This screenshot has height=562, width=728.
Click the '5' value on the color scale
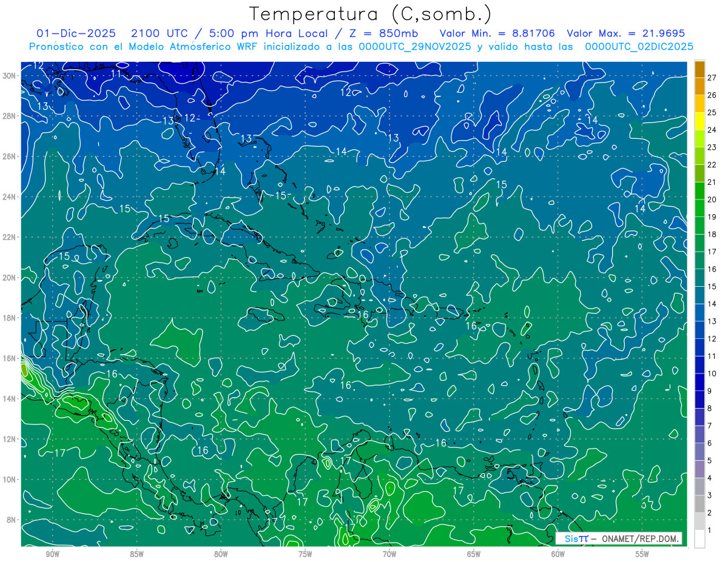pos(709,461)
